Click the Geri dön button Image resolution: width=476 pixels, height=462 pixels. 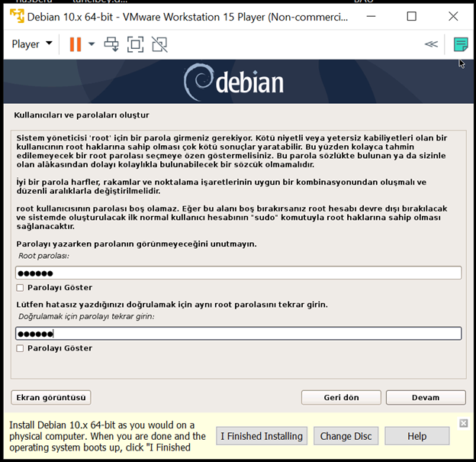tap(341, 398)
